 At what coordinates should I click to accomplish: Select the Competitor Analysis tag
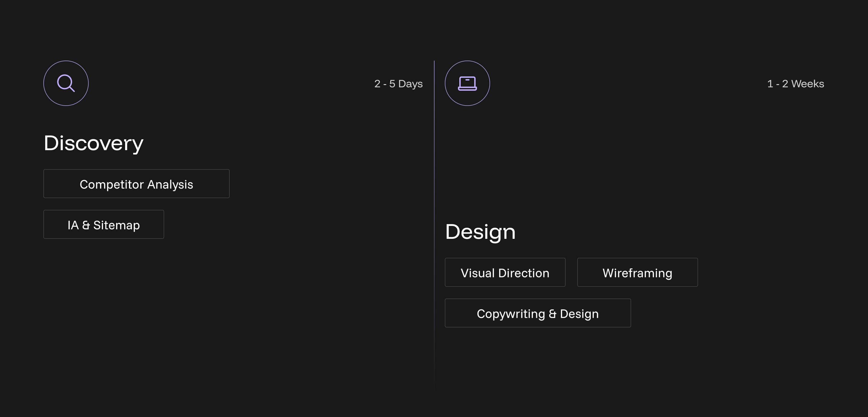pos(136,184)
